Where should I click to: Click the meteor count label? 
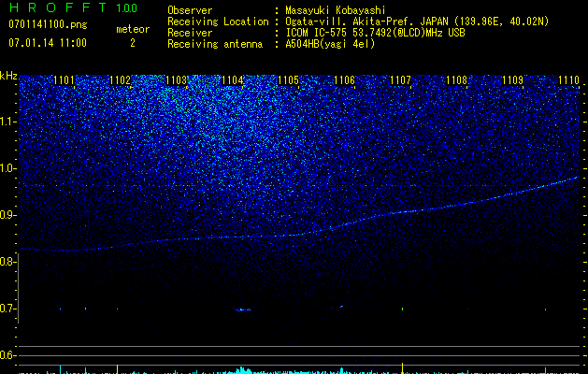(133, 29)
